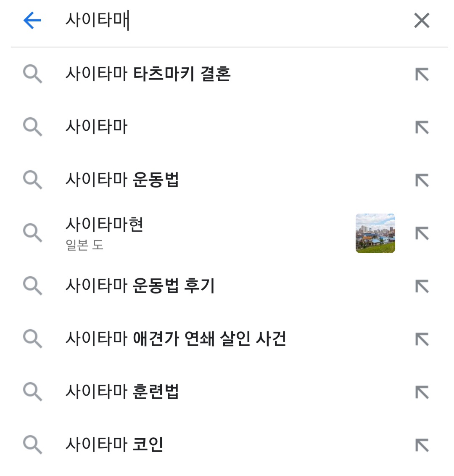Select the 사이타마 운동법 후기 suggestion
This screenshot has width=454, height=476.
click(x=140, y=286)
